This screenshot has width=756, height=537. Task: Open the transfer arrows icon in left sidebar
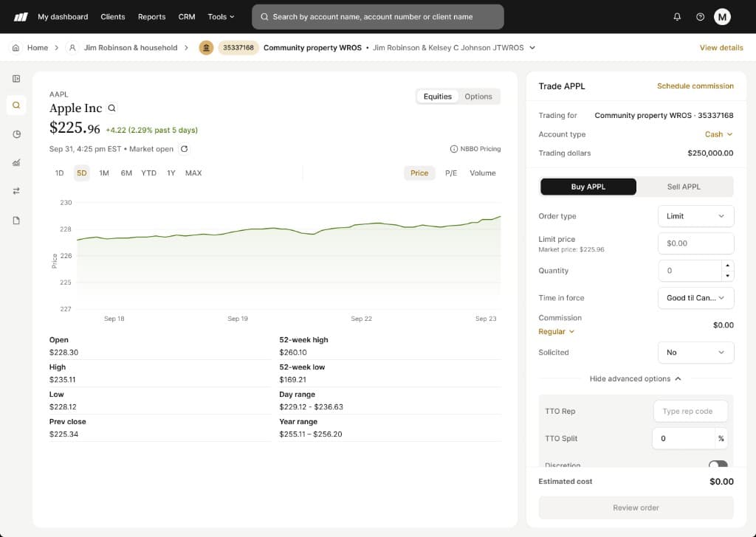[16, 191]
